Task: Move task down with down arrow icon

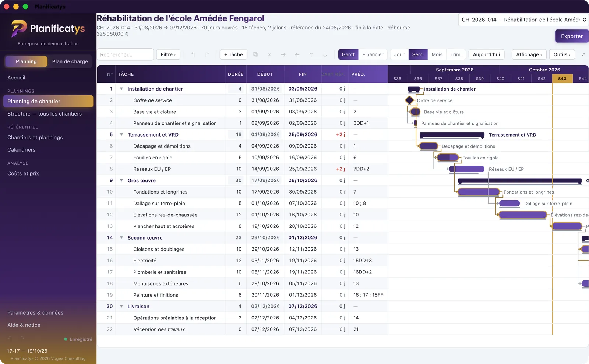Action: tap(325, 54)
